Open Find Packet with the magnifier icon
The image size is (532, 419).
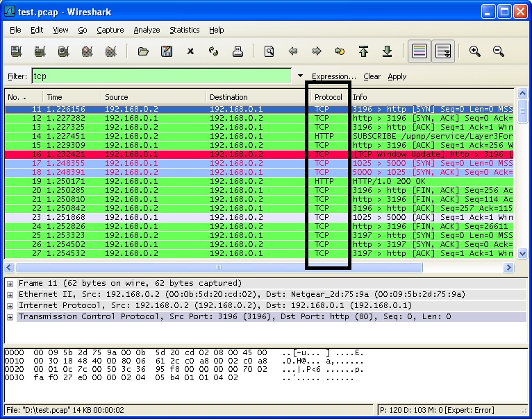point(269,51)
